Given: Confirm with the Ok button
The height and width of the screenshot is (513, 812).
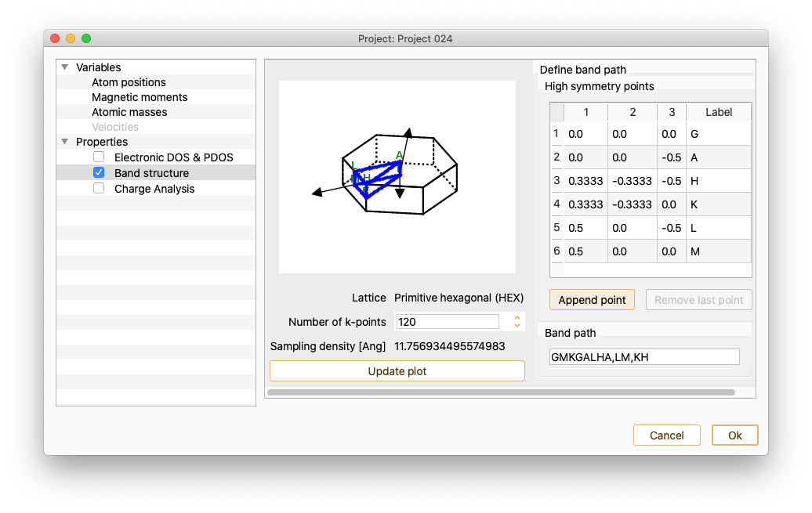Looking at the screenshot, I should (x=735, y=435).
